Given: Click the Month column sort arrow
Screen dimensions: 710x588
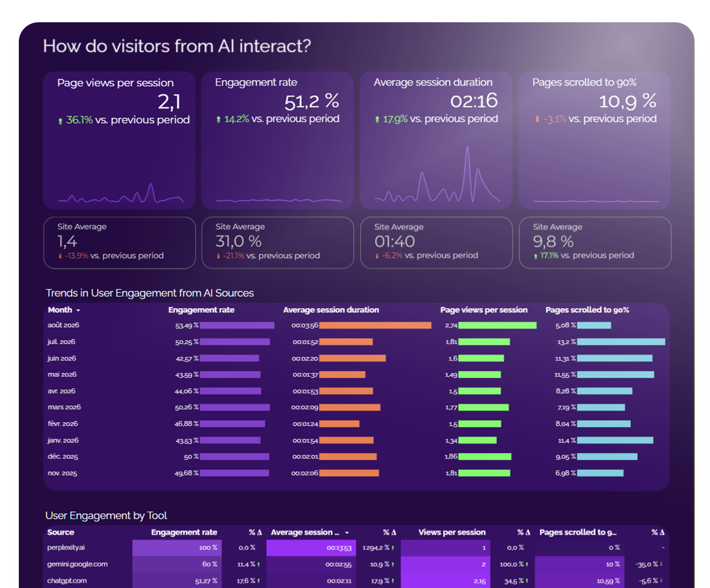Looking at the screenshot, I should tap(78, 311).
